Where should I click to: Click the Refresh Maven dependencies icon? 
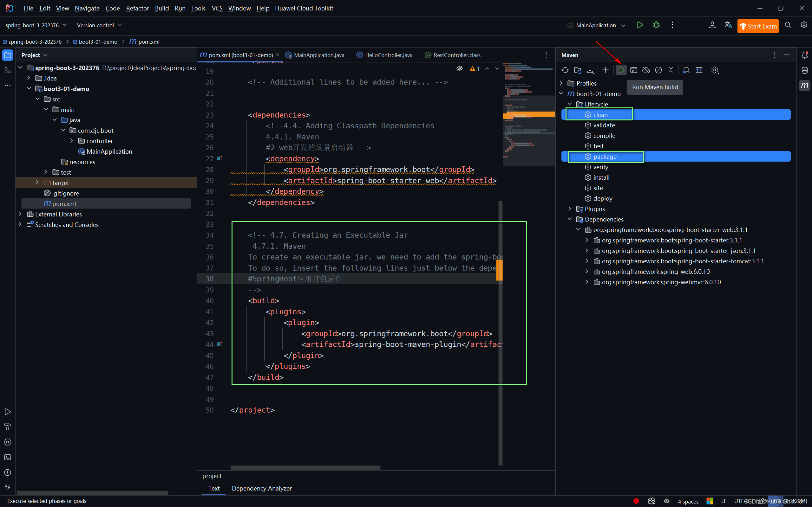(565, 69)
